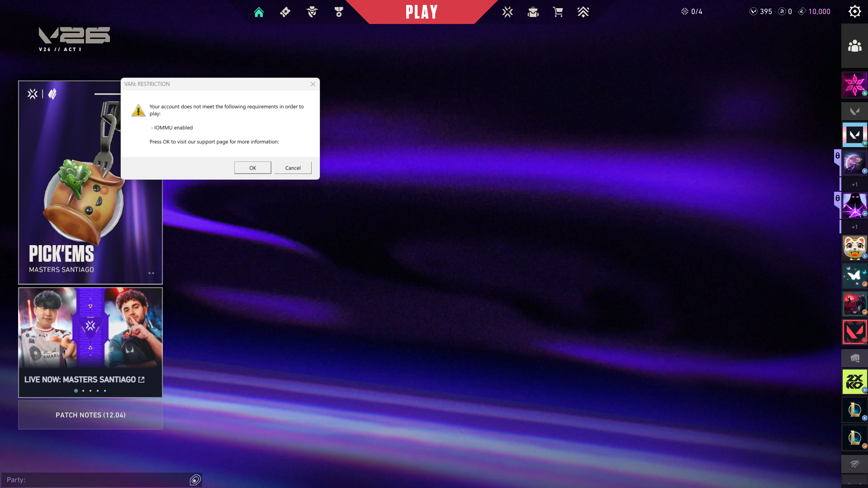Image resolution: width=868 pixels, height=488 pixels.
Task: Open the Collection backpack icon
Action: [533, 12]
